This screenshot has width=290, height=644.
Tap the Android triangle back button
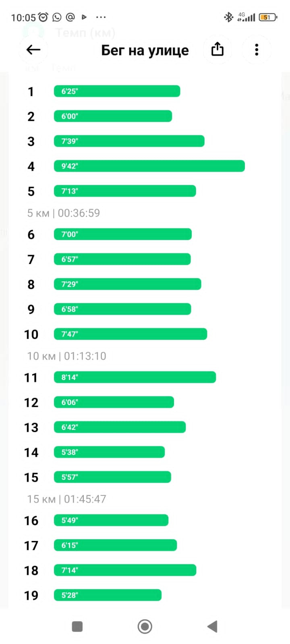[212, 626]
